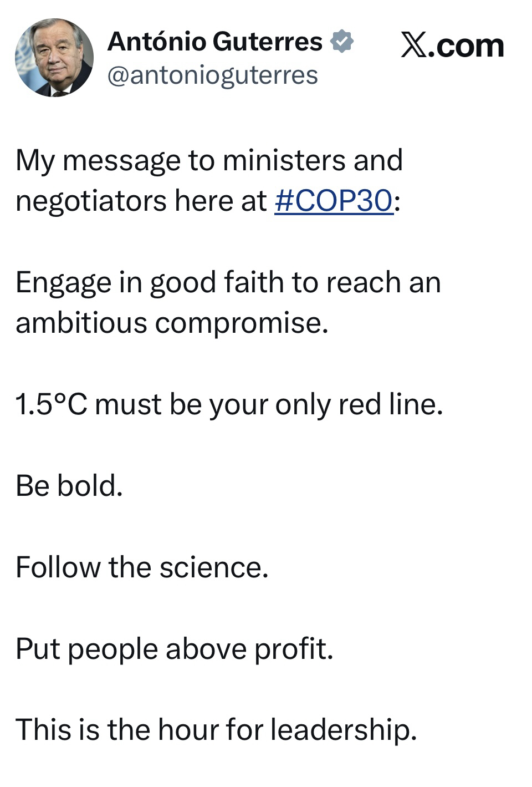The image size is (532, 787).
Task: Click the word "leadership"
Action: 342,729
